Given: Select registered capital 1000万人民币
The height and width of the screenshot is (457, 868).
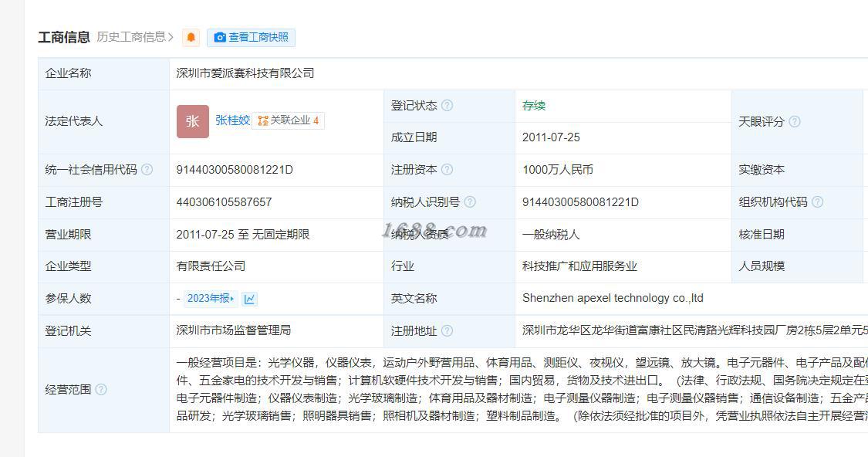Looking at the screenshot, I should tap(557, 170).
